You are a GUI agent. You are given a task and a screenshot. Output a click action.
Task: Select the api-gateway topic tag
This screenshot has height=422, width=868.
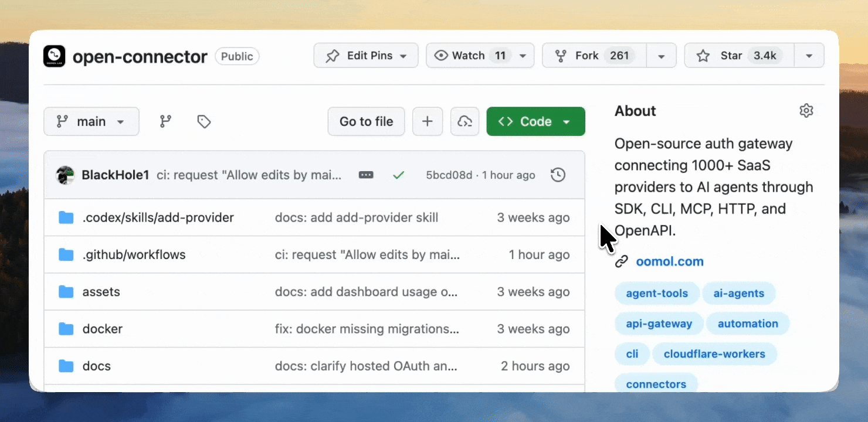pos(659,324)
